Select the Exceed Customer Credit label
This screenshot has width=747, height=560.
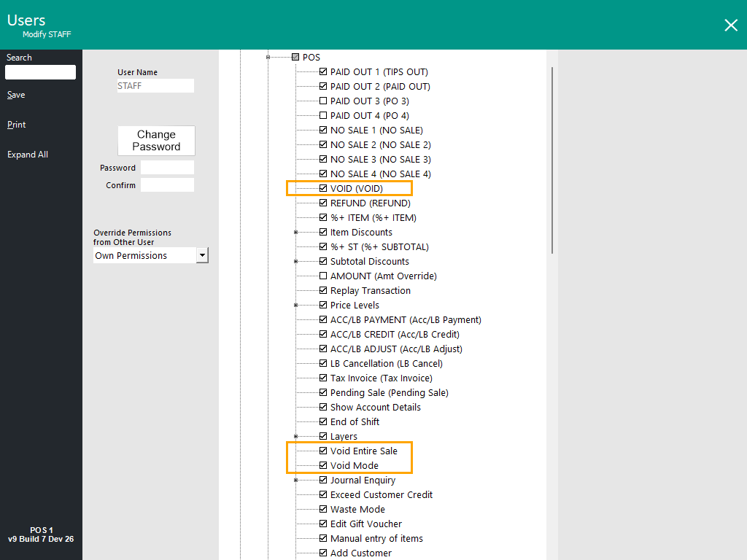click(381, 495)
